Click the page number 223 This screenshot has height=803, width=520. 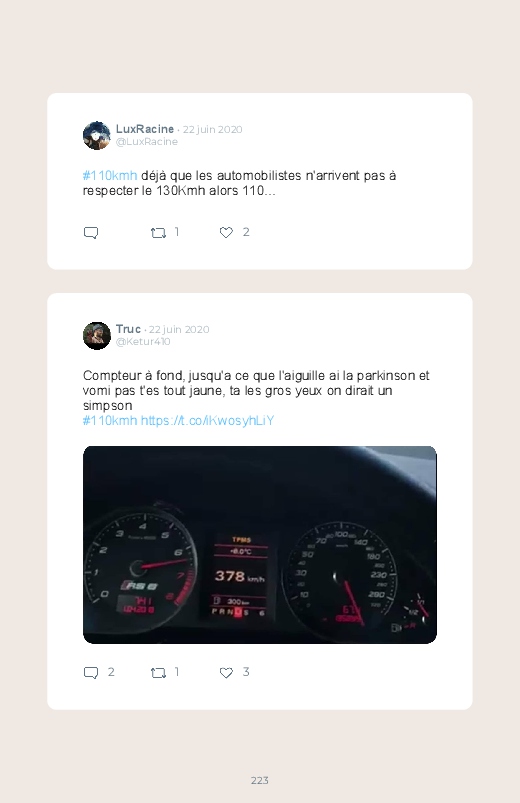point(260,780)
